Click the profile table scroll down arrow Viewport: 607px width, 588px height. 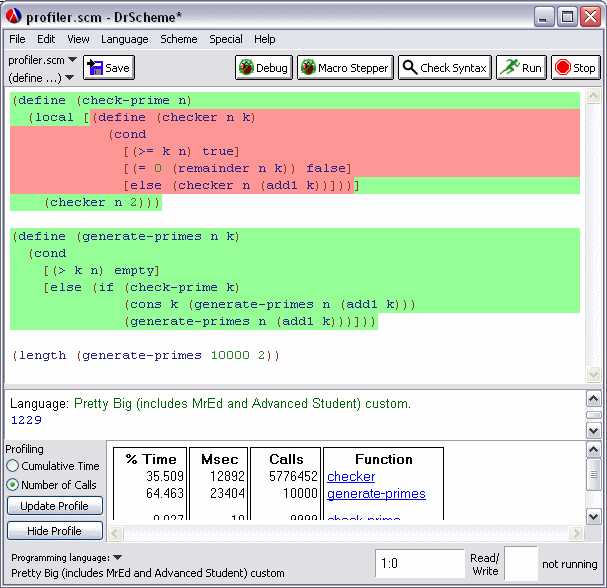tap(593, 516)
